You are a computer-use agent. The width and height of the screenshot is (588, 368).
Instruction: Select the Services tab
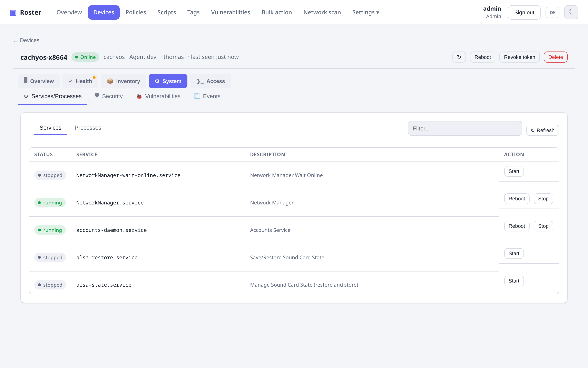click(51, 128)
